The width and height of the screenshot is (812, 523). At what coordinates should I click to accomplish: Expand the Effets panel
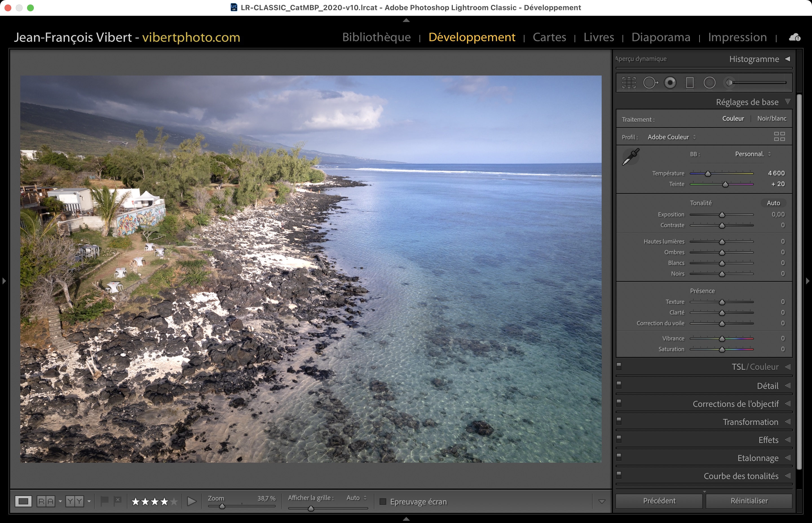tap(768, 440)
